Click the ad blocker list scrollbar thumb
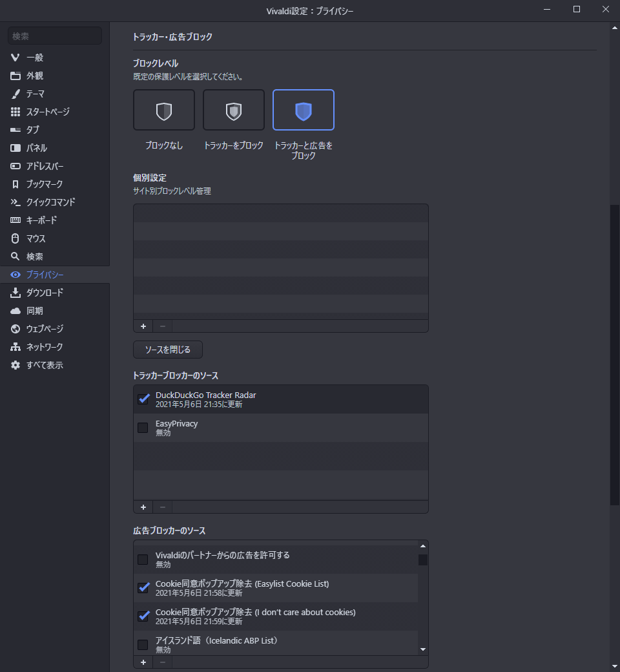Image resolution: width=620 pixels, height=672 pixels. coord(423,560)
